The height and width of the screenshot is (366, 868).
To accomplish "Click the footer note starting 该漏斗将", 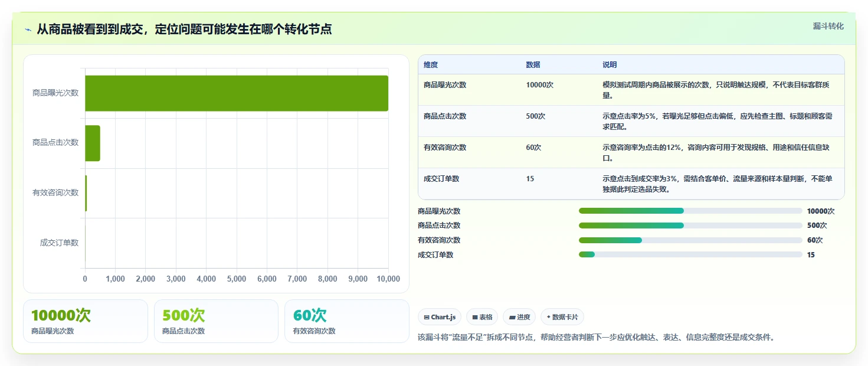I will (596, 338).
